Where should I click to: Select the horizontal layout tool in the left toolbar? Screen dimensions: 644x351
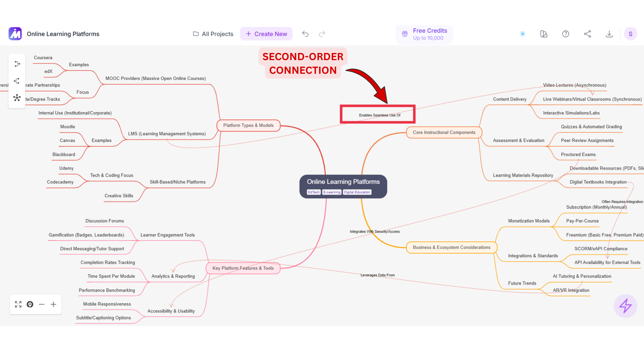pyautogui.click(x=17, y=64)
